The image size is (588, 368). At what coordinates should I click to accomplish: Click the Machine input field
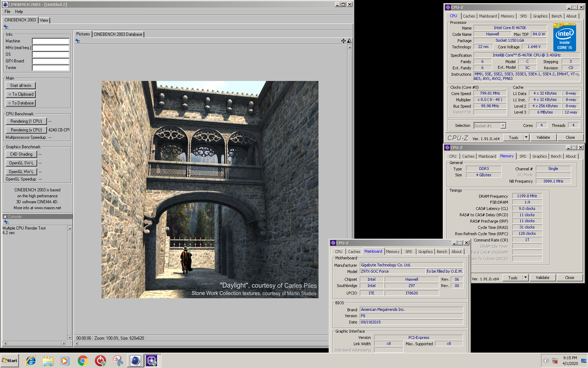coord(51,41)
